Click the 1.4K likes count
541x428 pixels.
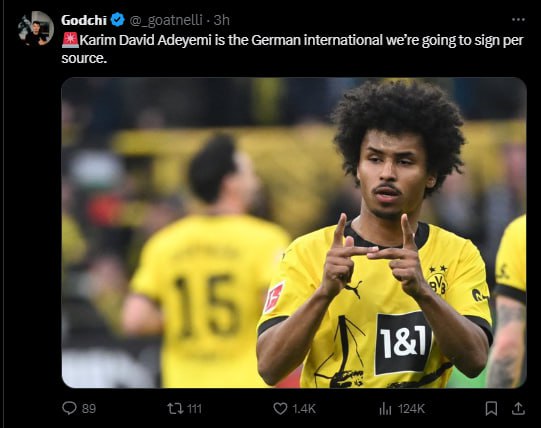coord(304,409)
